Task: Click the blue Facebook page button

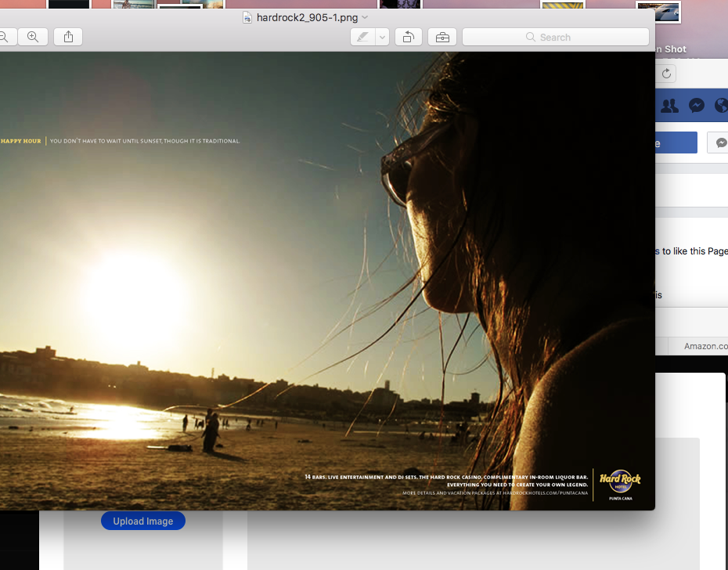Action: tap(676, 142)
